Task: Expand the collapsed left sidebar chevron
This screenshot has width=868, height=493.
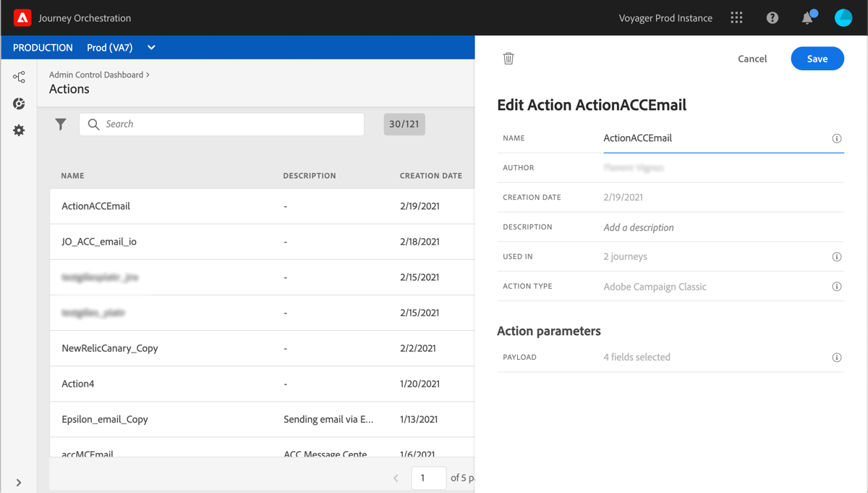Action: click(x=19, y=482)
